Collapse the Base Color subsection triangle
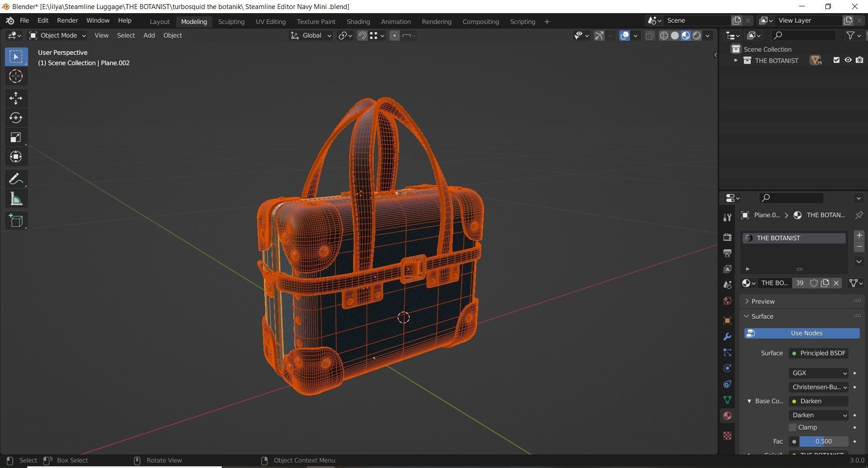Viewport: 868px width, 468px height. coord(749,401)
